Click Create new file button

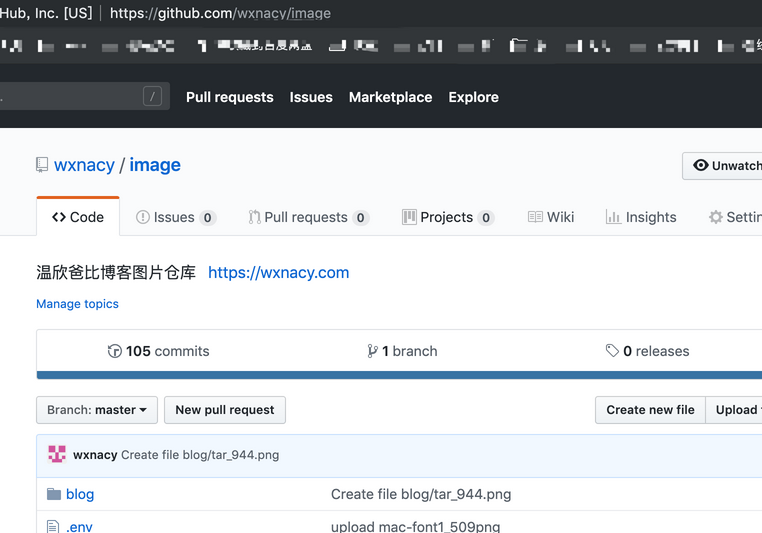point(650,410)
